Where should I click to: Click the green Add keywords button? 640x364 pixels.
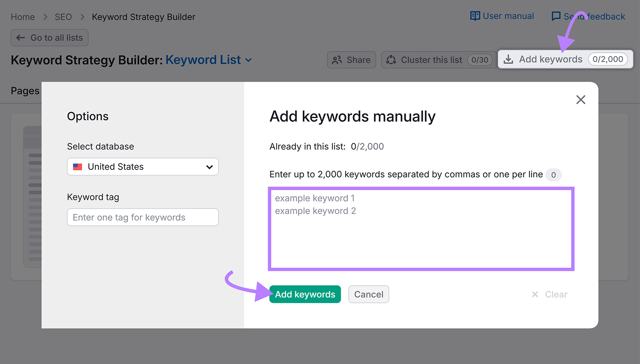[305, 294]
